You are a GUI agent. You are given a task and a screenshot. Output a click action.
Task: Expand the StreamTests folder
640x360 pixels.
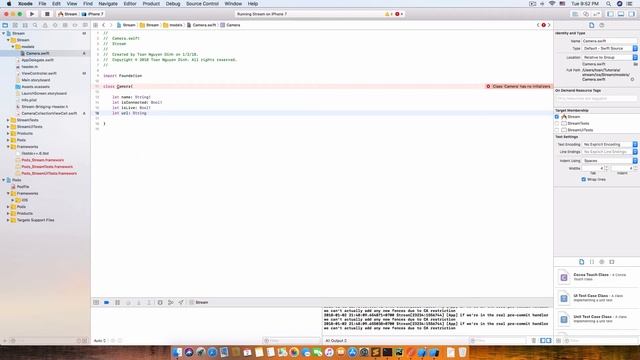coord(8,120)
